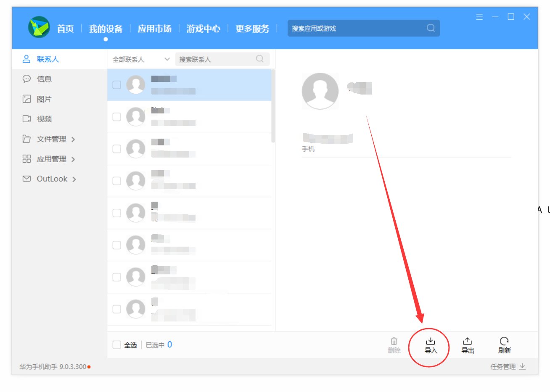Expand the 应用管理 (App Manager) item
The width and height of the screenshot is (550, 392).
click(x=51, y=159)
